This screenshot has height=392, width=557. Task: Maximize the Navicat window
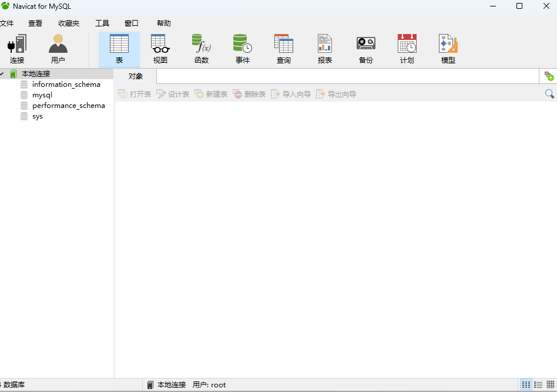[x=519, y=6]
